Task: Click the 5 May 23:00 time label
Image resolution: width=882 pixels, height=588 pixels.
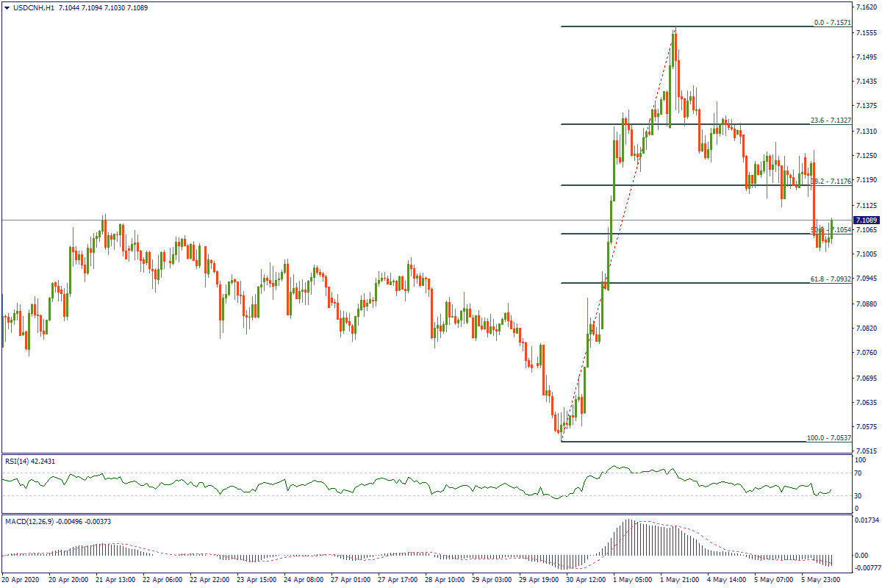Action: 821,580
